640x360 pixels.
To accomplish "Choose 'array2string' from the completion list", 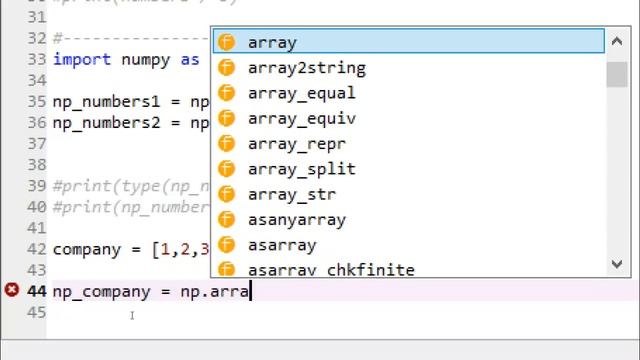I will [x=409, y=68].
